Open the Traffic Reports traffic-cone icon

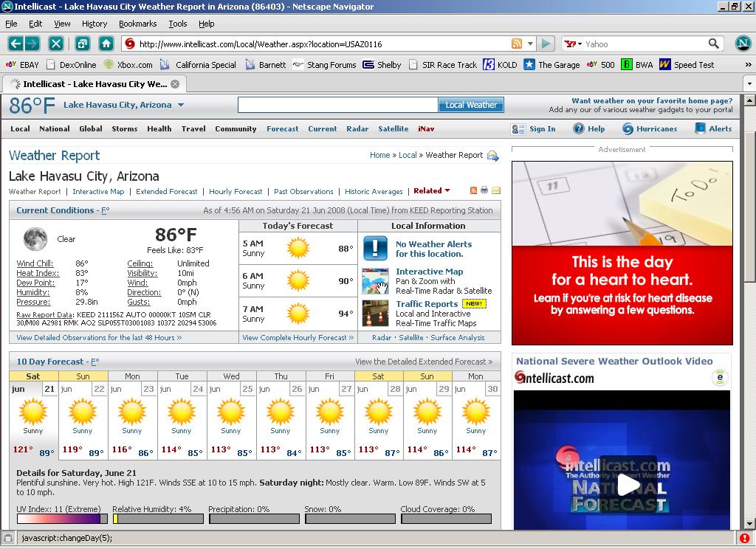click(375, 314)
